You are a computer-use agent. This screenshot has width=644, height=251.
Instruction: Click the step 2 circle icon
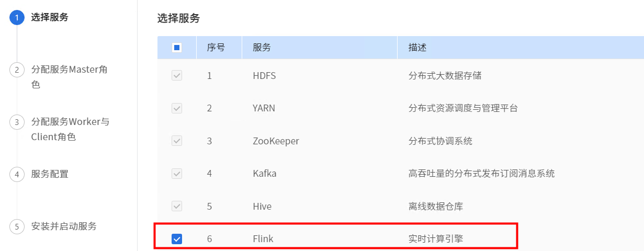[17, 70]
